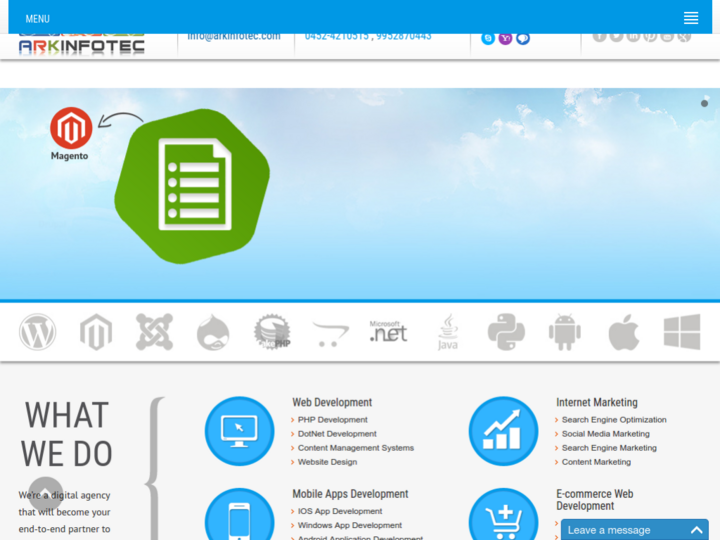Click the slider pagination dot
The image size is (720, 540).
(x=704, y=103)
